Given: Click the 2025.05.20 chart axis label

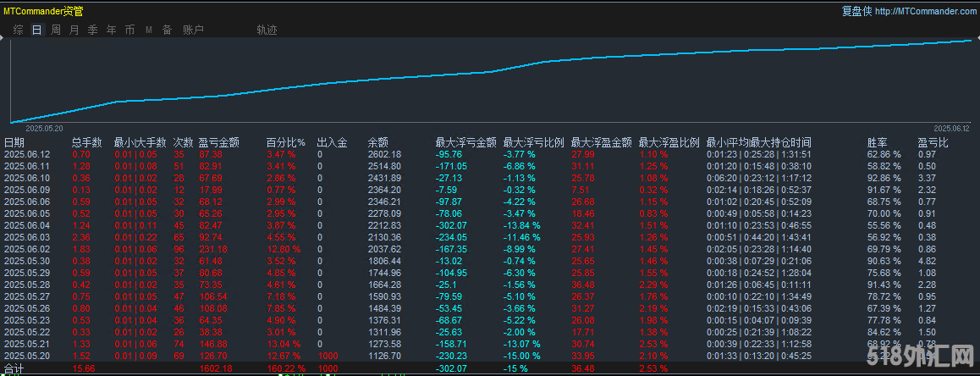Looking at the screenshot, I should point(44,128).
